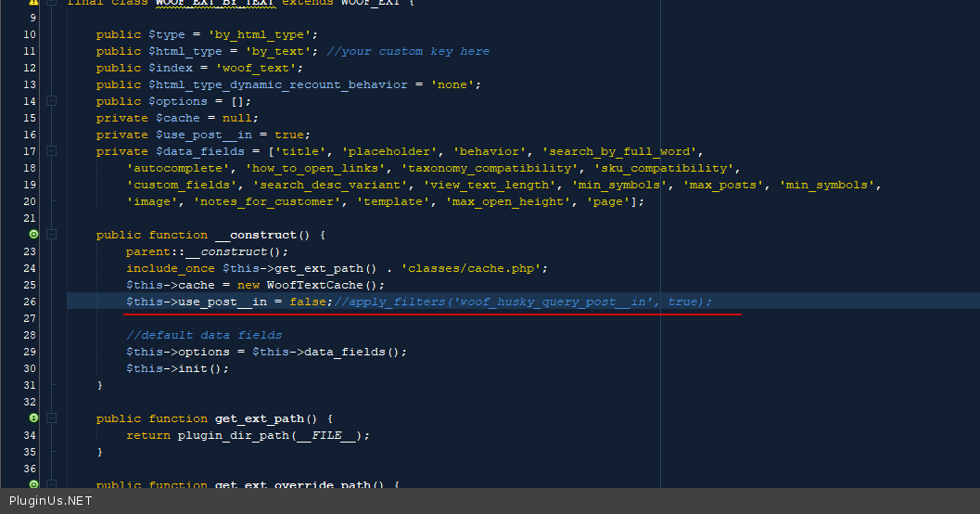Click the gutter icon beside get_ext_override_path function
The height and width of the screenshot is (514, 980).
pos(34,484)
